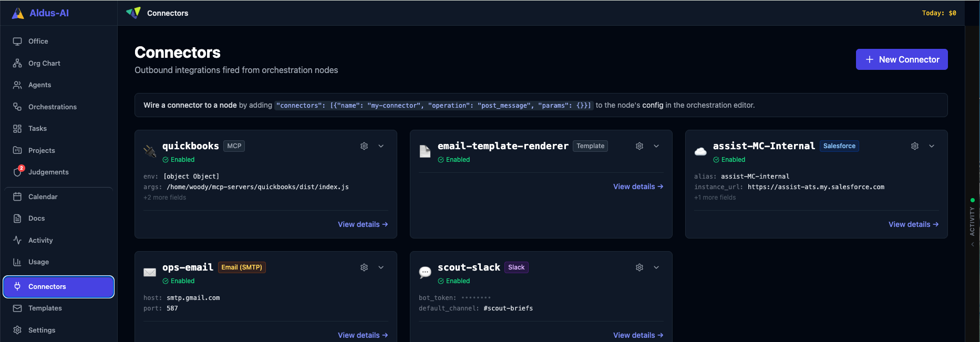This screenshot has height=342, width=980.
Task: Expand the assist-MC-Internal card chevron
Action: coord(932,146)
